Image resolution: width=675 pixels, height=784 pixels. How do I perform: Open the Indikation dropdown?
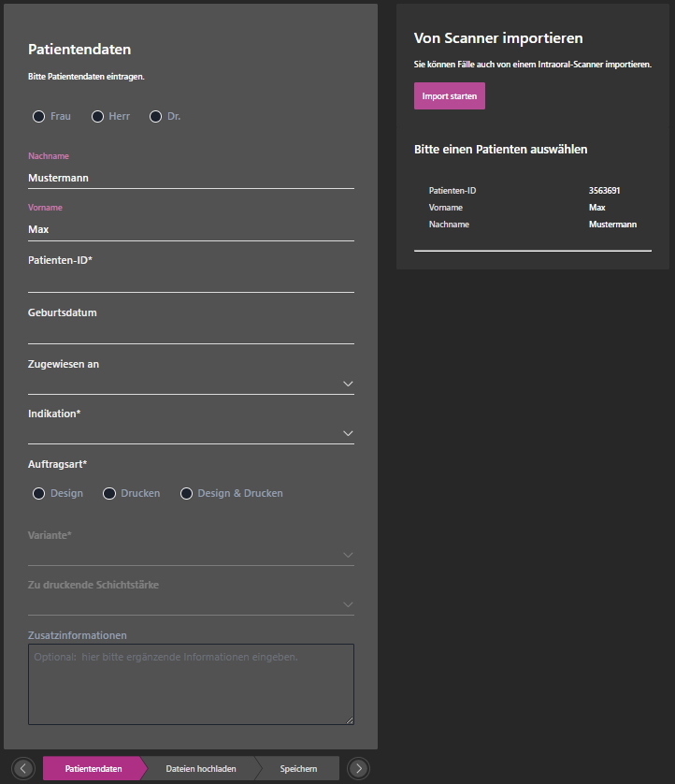click(x=191, y=433)
